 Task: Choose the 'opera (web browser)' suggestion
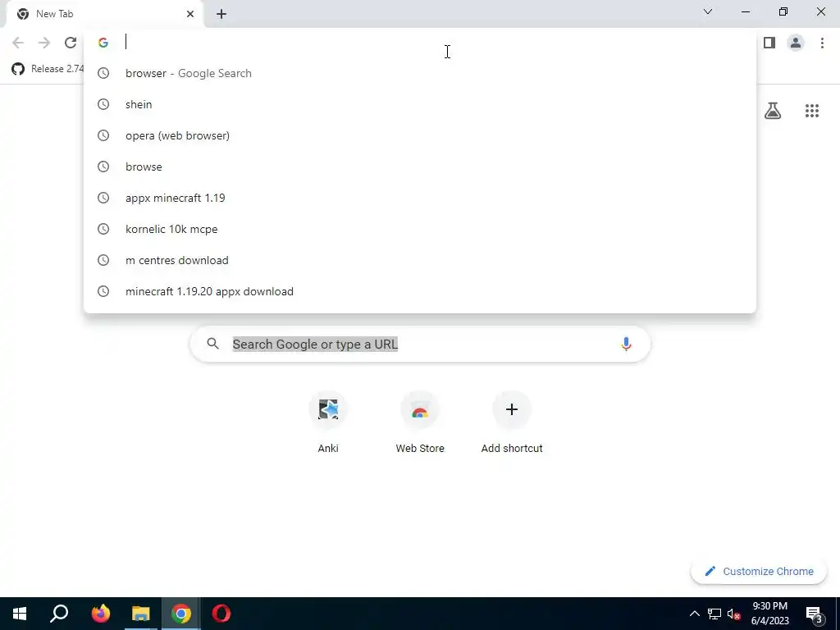(x=420, y=135)
